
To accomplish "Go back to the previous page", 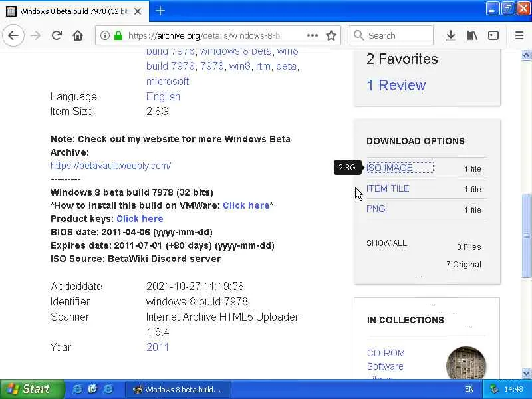I will (x=13, y=35).
